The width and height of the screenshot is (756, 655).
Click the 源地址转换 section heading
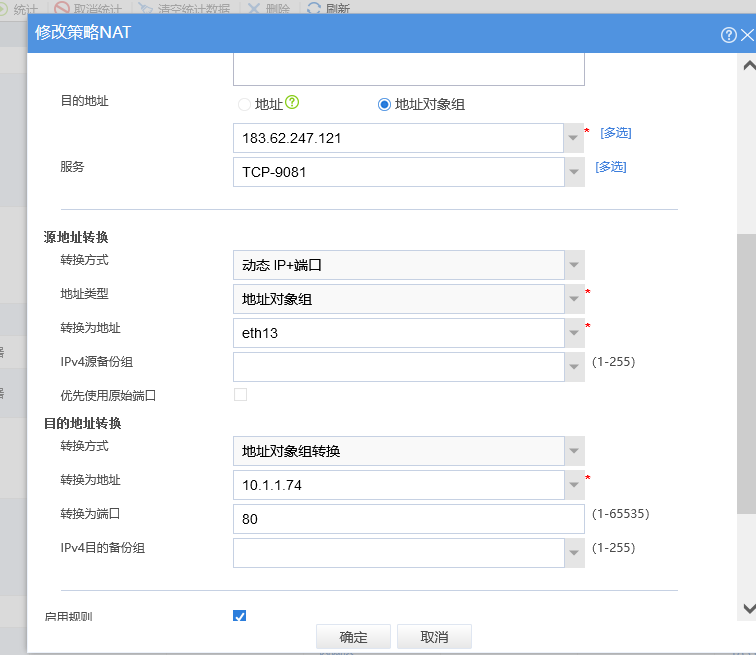[x=76, y=237]
